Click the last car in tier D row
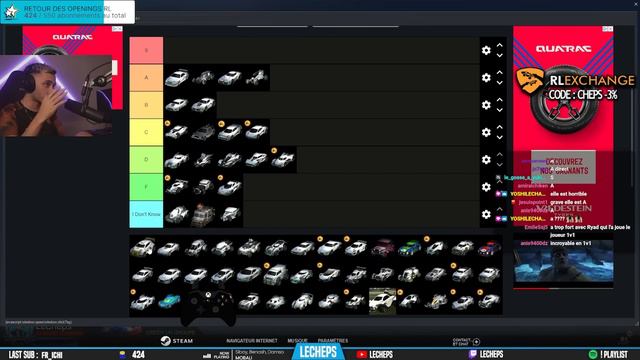 [x=283, y=160]
